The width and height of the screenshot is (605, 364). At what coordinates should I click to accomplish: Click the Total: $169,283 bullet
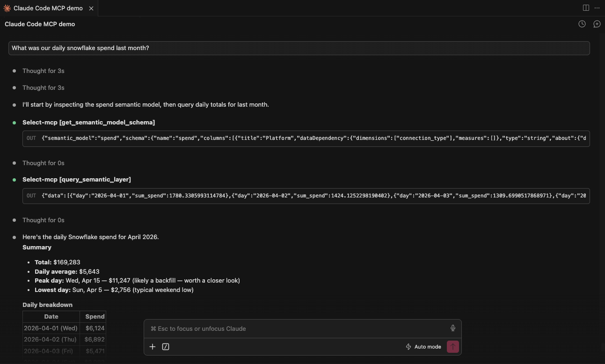tap(58, 262)
